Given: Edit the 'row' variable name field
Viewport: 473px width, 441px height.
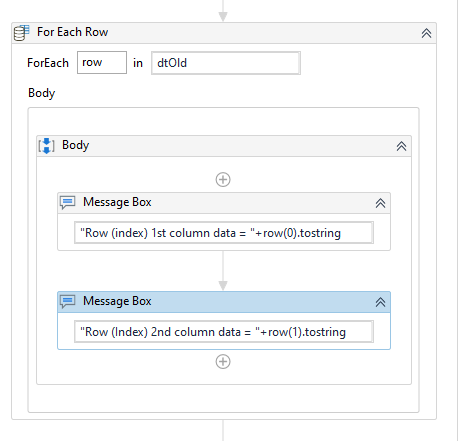Looking at the screenshot, I should click(102, 62).
